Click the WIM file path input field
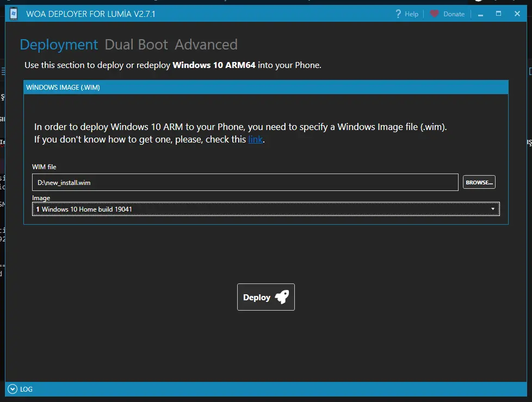 245,183
